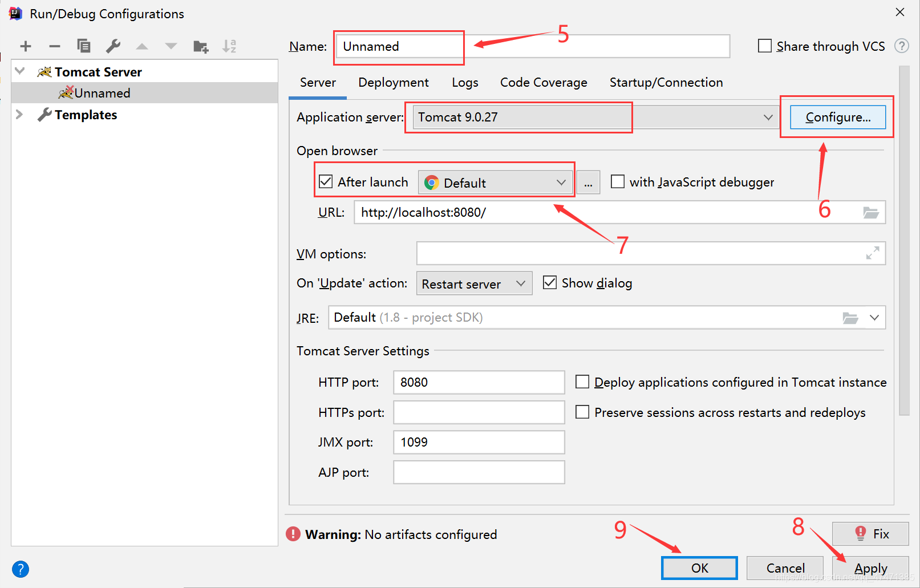
Task: Copy configuration using duplicate icon
Action: click(84, 46)
